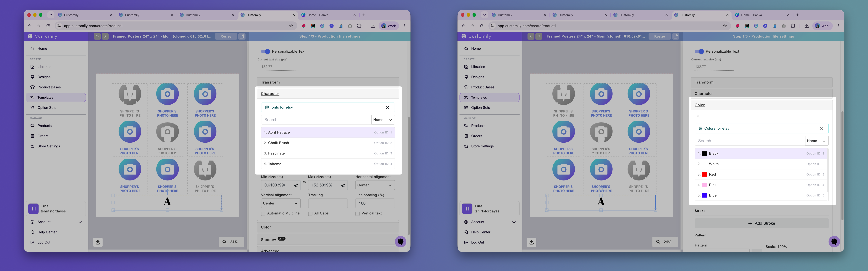Remove the 'fonts for etsy' library with X
Viewport: 868px width, 271px height.
point(387,107)
